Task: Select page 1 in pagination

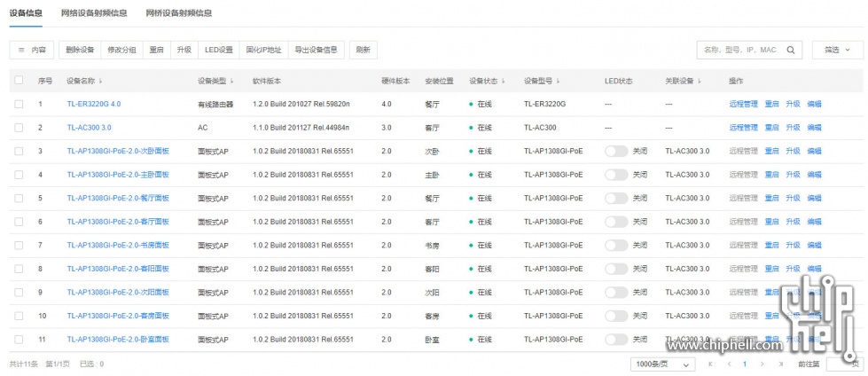Action: point(745,364)
